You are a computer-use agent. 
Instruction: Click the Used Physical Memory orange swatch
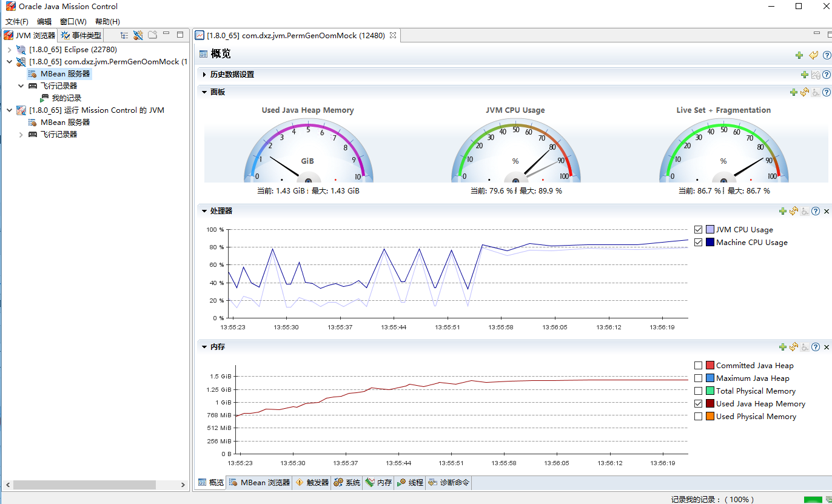[x=710, y=417]
